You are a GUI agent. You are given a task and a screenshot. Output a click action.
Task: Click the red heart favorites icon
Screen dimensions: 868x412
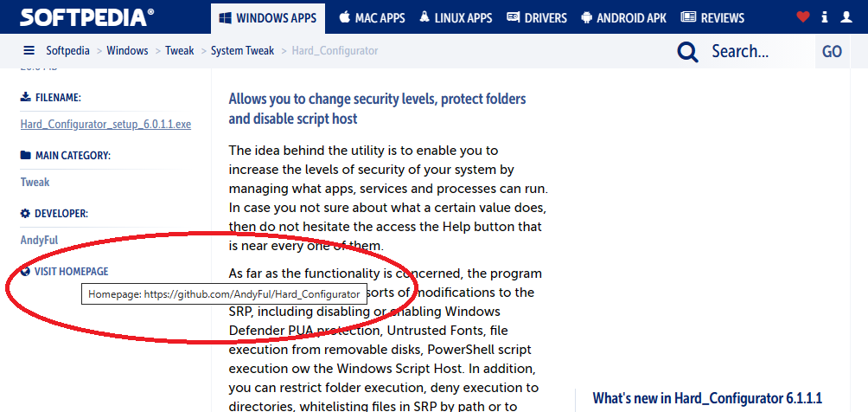point(803,16)
